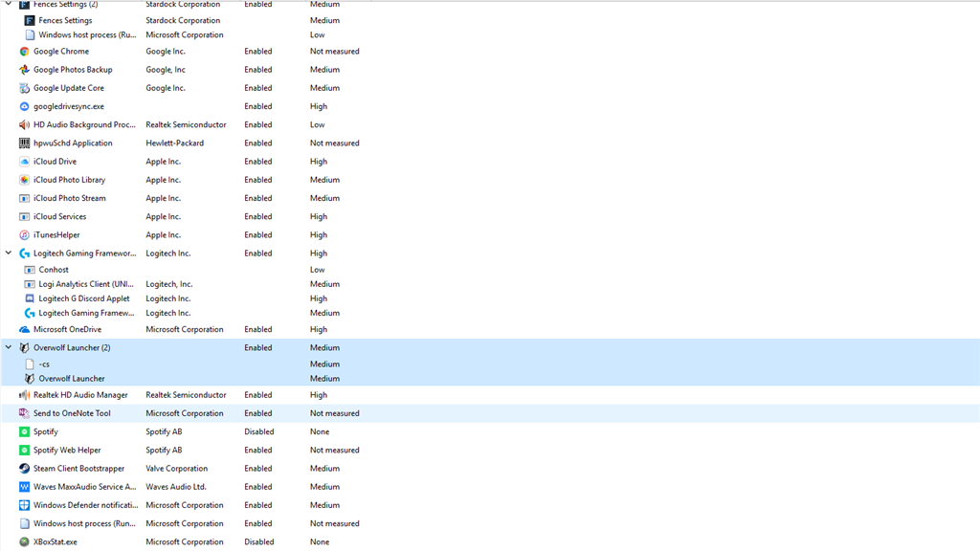Select the Overwolf Launcher child entry
The width and height of the screenshot is (980, 551).
click(x=72, y=379)
